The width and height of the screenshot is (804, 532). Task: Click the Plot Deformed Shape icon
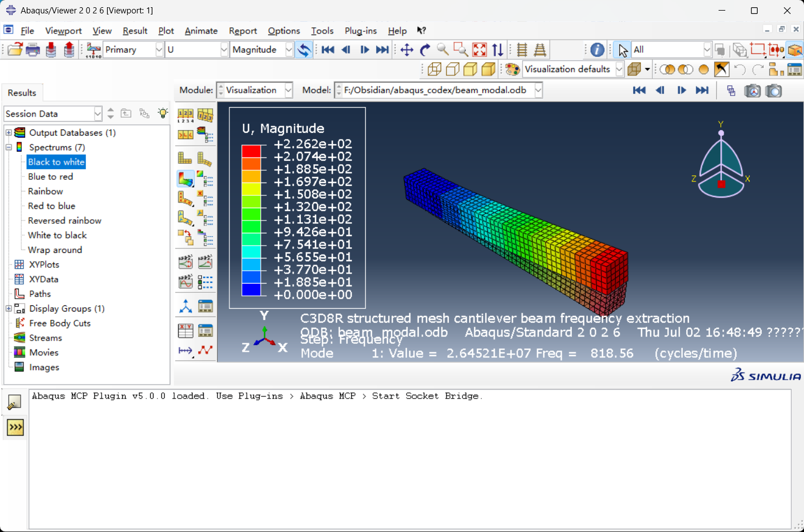point(205,159)
